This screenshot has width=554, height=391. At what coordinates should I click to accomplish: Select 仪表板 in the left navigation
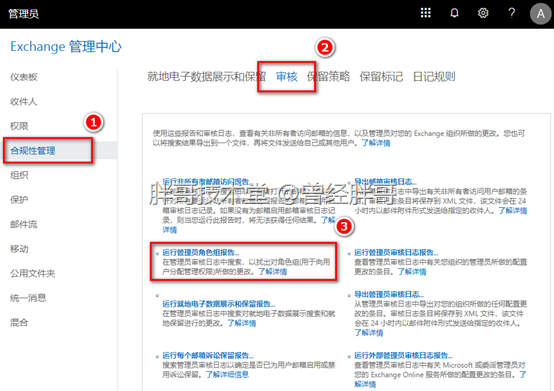point(23,77)
